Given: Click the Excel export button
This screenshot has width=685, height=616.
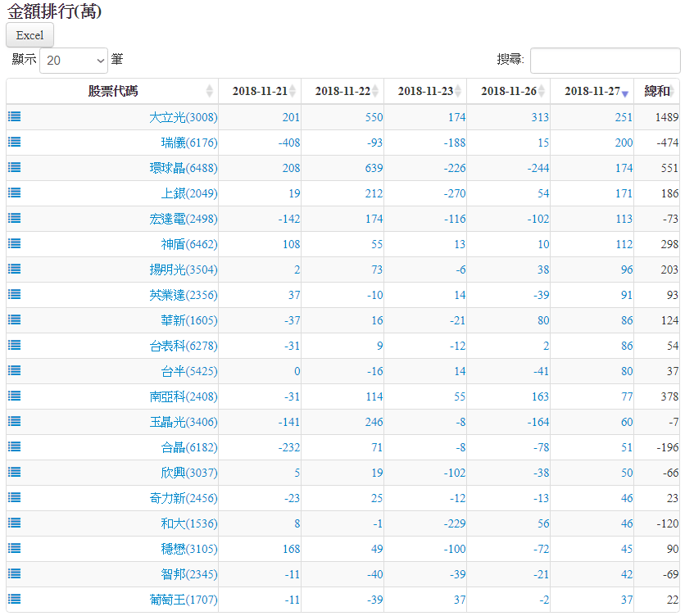Looking at the screenshot, I should [x=30, y=35].
